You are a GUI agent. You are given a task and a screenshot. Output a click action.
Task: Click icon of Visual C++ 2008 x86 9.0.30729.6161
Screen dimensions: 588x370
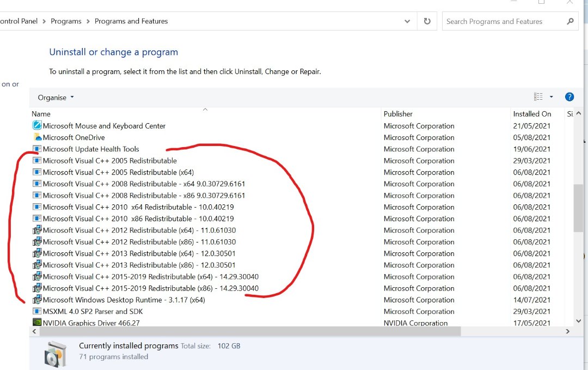pyautogui.click(x=37, y=195)
